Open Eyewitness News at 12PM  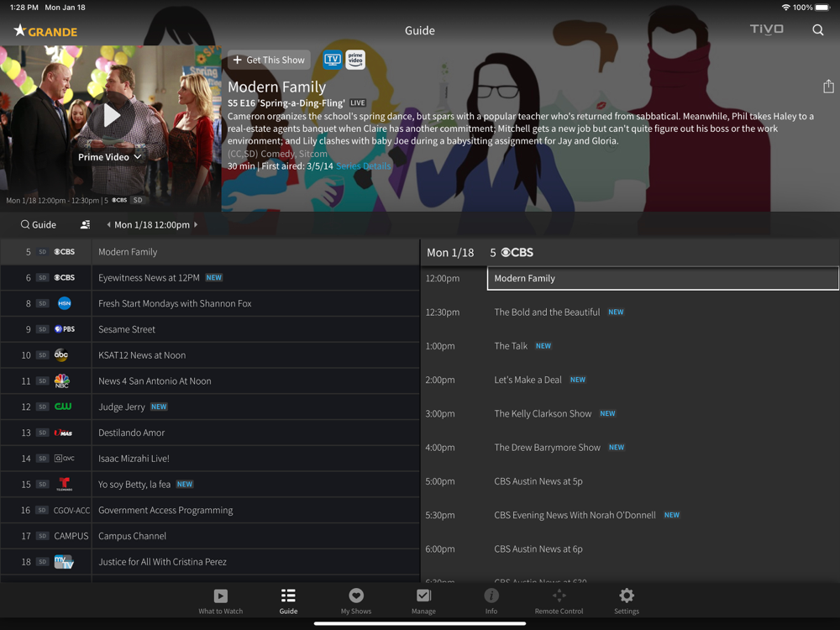tap(255, 277)
